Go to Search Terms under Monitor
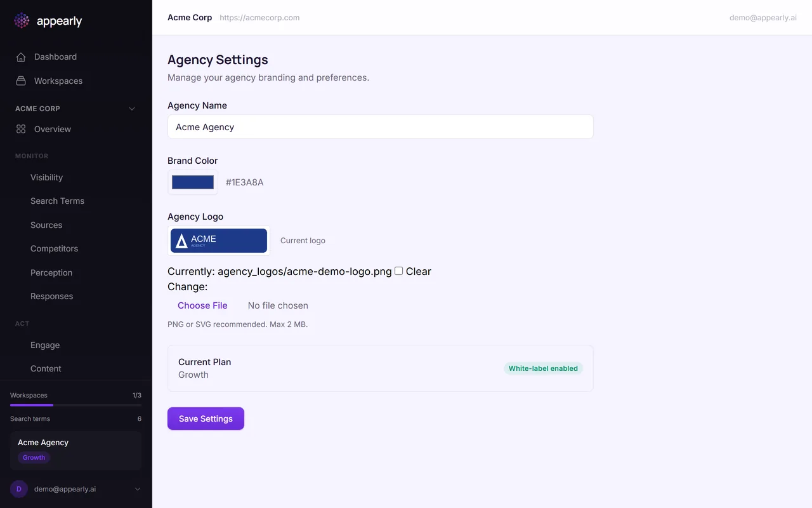The height and width of the screenshot is (508, 812). (x=57, y=201)
